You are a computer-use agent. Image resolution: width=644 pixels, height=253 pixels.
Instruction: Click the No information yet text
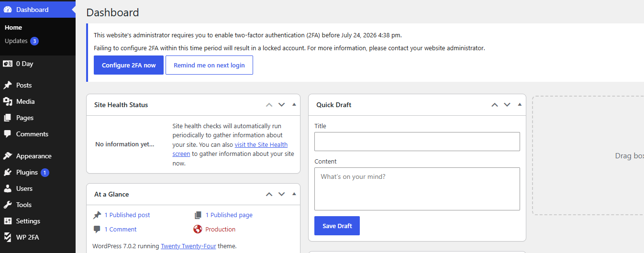click(x=125, y=144)
